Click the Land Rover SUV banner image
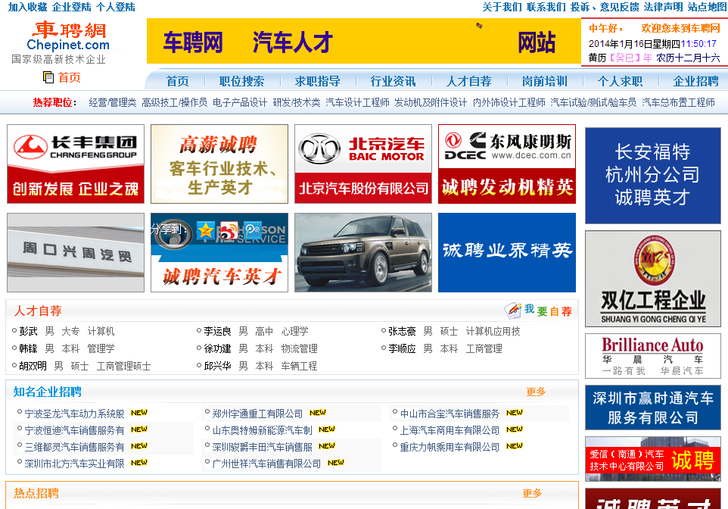Screen dimensions: 728x509 pyautogui.click(x=363, y=253)
